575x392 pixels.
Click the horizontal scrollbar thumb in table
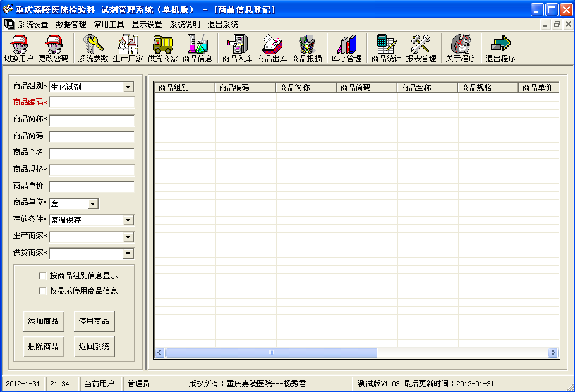272,353
